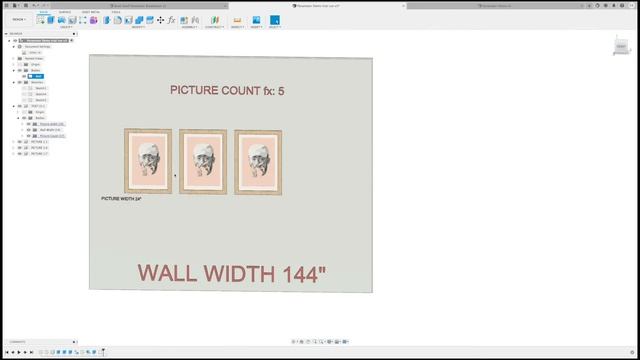Open the Construct dropdown label

tap(214, 27)
